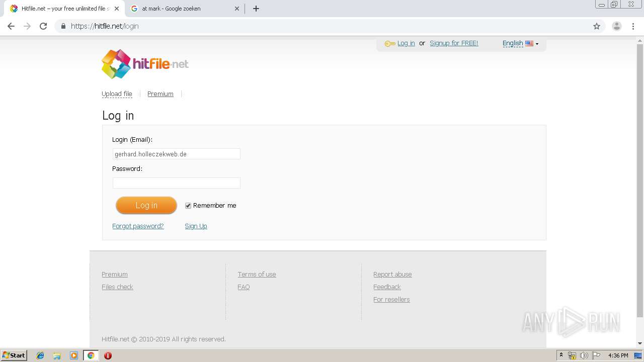Open the Chrome three-dot menu

coord(633,26)
